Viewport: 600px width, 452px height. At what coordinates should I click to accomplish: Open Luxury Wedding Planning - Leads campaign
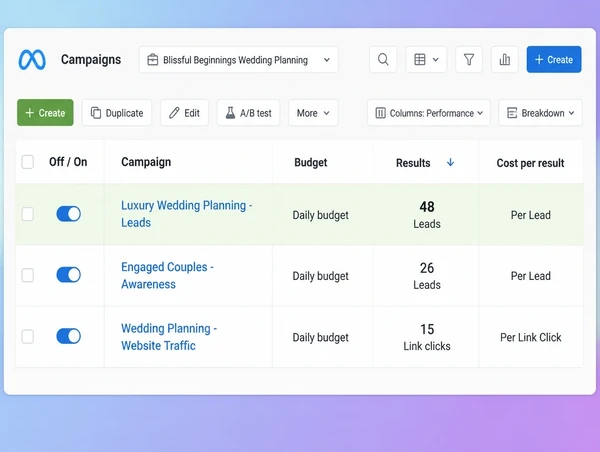[x=186, y=214]
